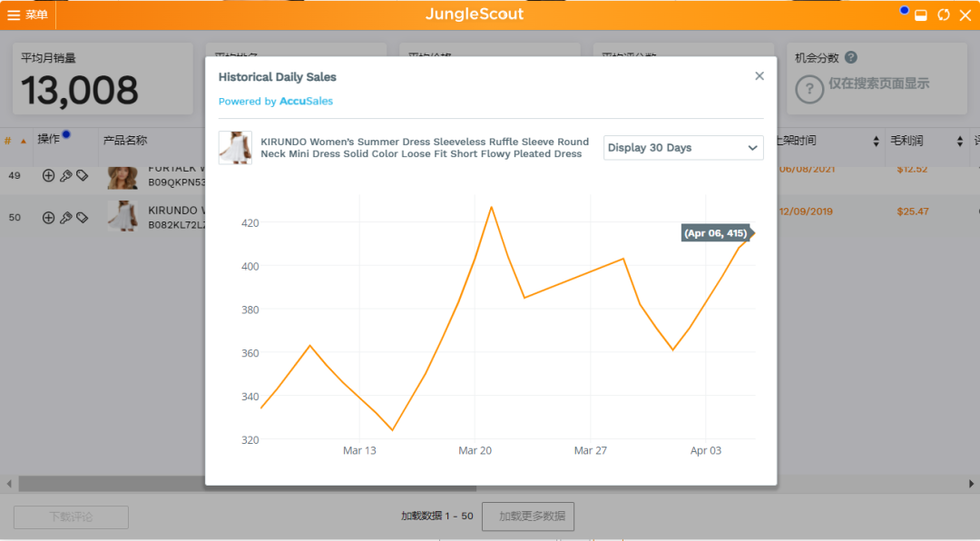This screenshot has width=980, height=541.
Task: Click the 下载评论 button
Action: (72, 517)
